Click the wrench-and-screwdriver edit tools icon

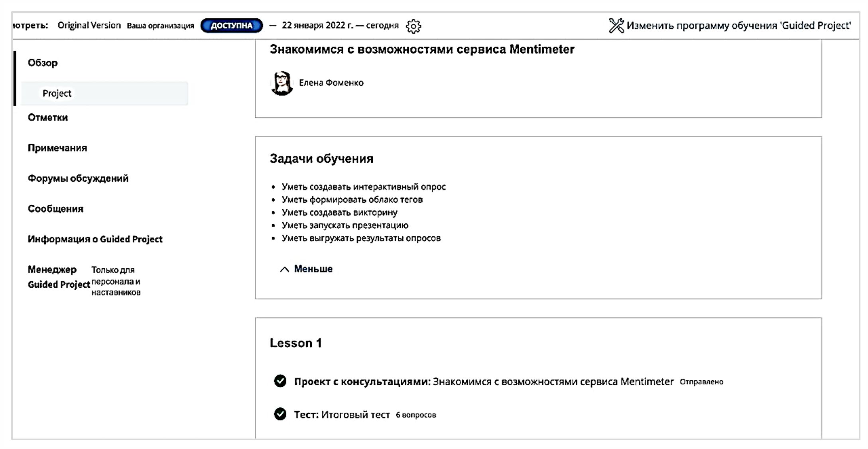pos(616,26)
